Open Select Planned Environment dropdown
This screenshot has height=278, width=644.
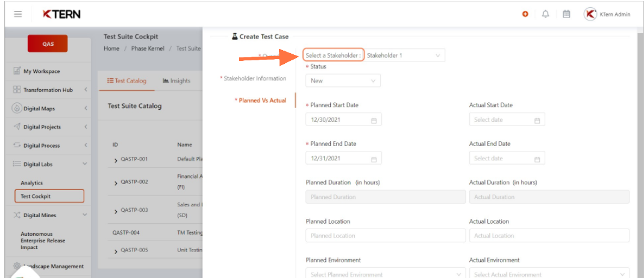[386, 273]
